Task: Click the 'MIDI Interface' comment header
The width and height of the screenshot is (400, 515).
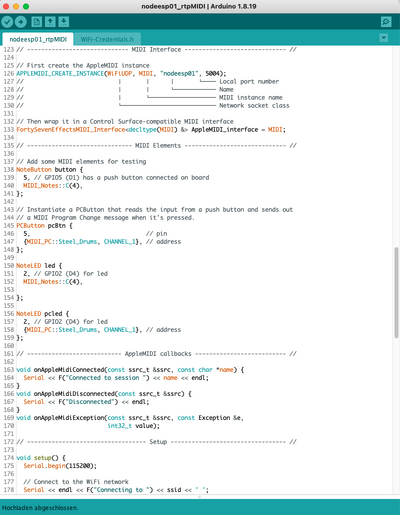Action: pos(156,49)
